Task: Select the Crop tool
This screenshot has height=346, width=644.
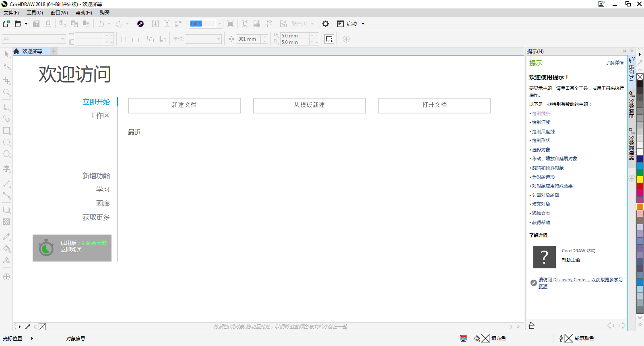Action: coord(6,81)
